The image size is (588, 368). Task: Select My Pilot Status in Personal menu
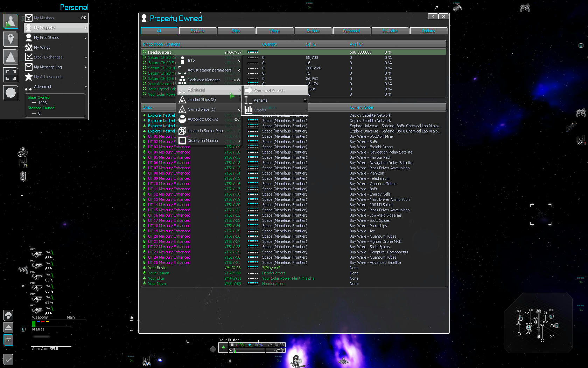coord(56,38)
